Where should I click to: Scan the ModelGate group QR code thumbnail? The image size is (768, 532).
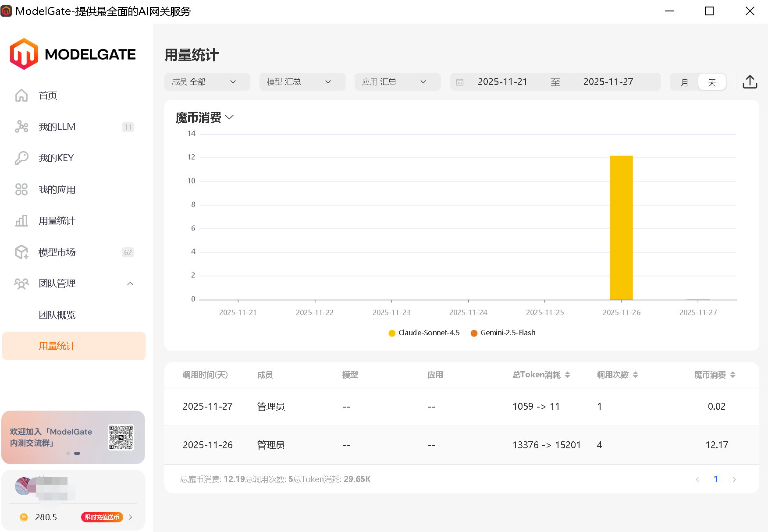point(121,437)
